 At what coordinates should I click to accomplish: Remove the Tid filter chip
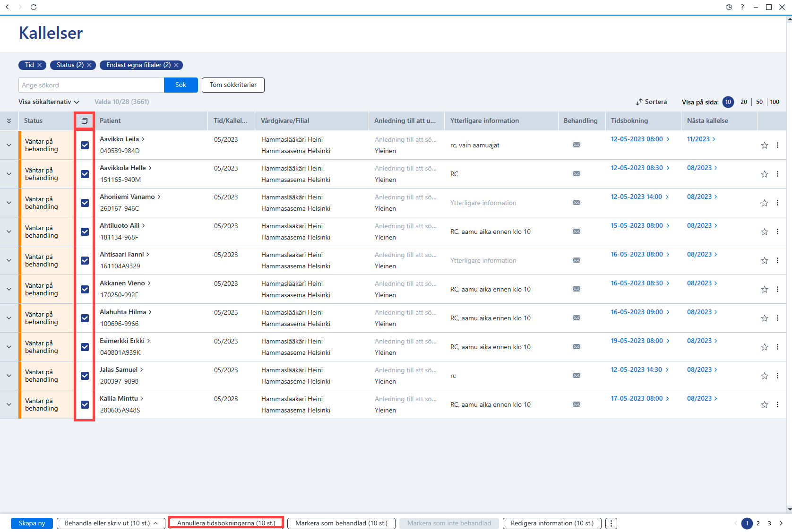[40, 65]
